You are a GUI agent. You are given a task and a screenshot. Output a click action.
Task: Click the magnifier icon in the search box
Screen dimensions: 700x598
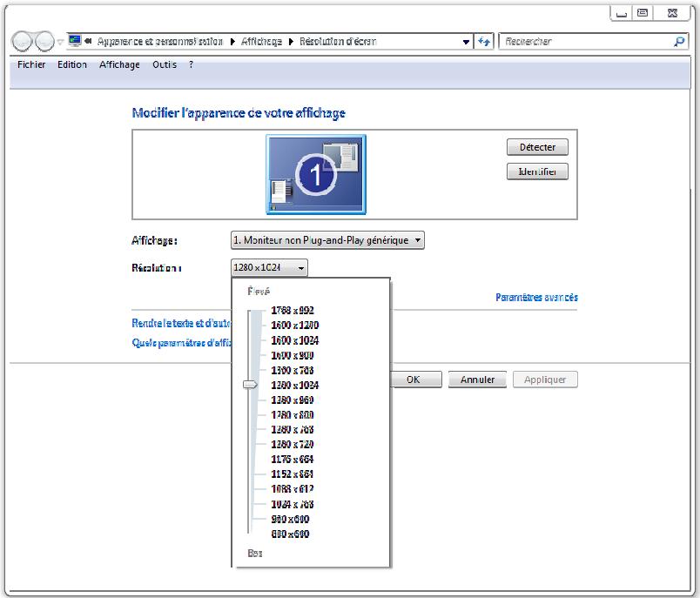pyautogui.click(x=682, y=41)
